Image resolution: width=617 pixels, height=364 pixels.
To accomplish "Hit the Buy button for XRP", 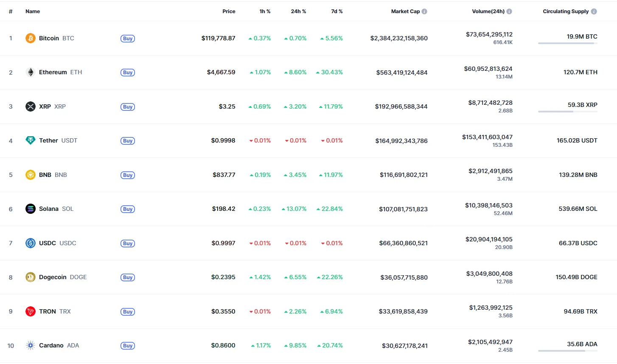I will point(128,107).
